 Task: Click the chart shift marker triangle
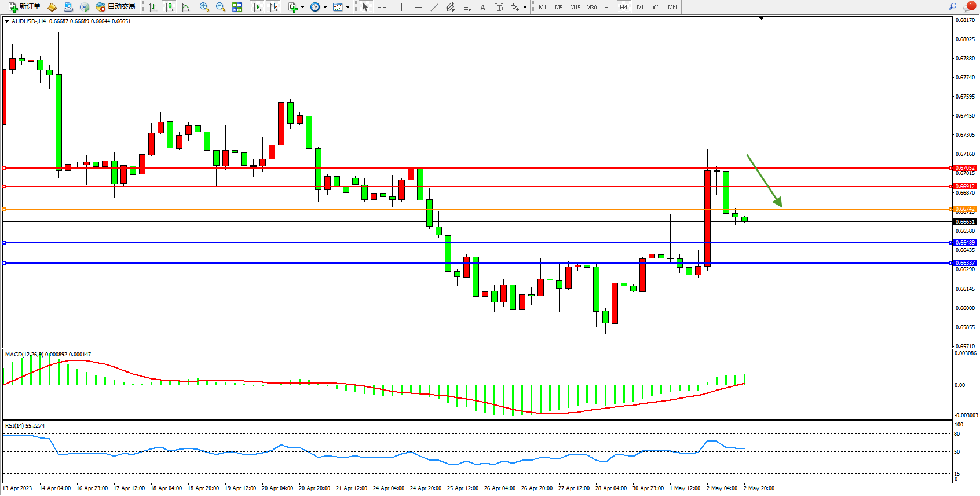point(761,19)
